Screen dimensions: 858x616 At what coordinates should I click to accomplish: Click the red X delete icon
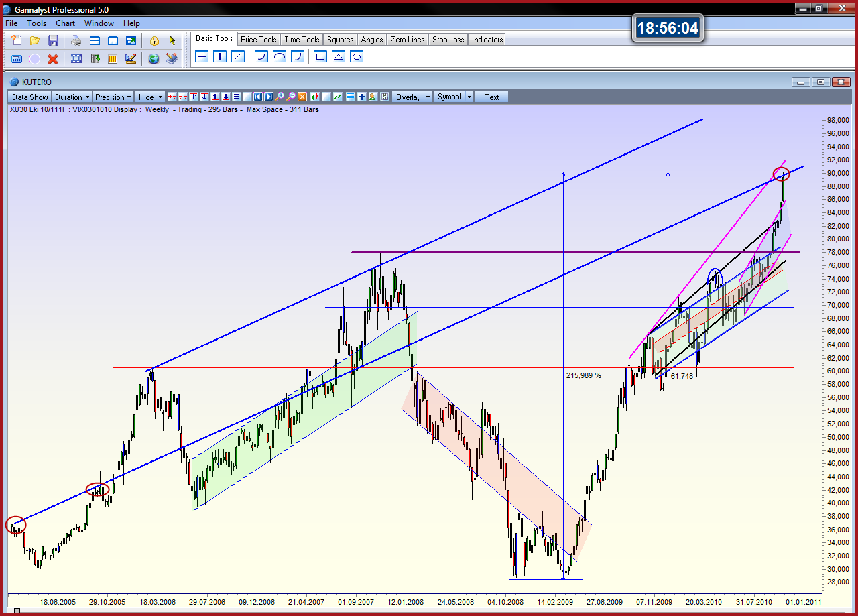click(53, 59)
